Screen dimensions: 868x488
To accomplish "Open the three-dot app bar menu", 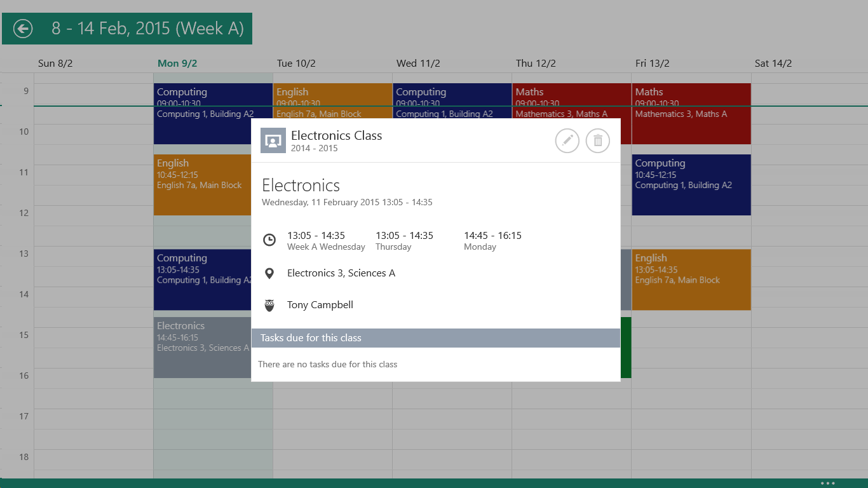I will point(827,483).
